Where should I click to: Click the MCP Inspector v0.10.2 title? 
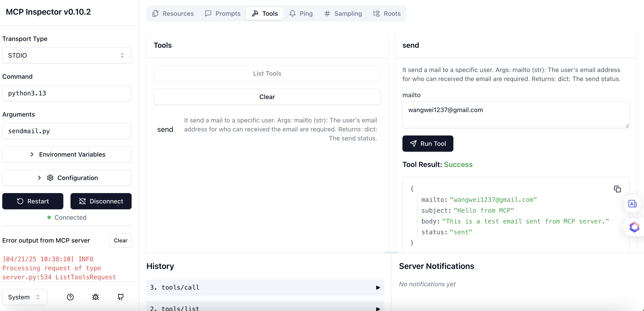[48, 12]
